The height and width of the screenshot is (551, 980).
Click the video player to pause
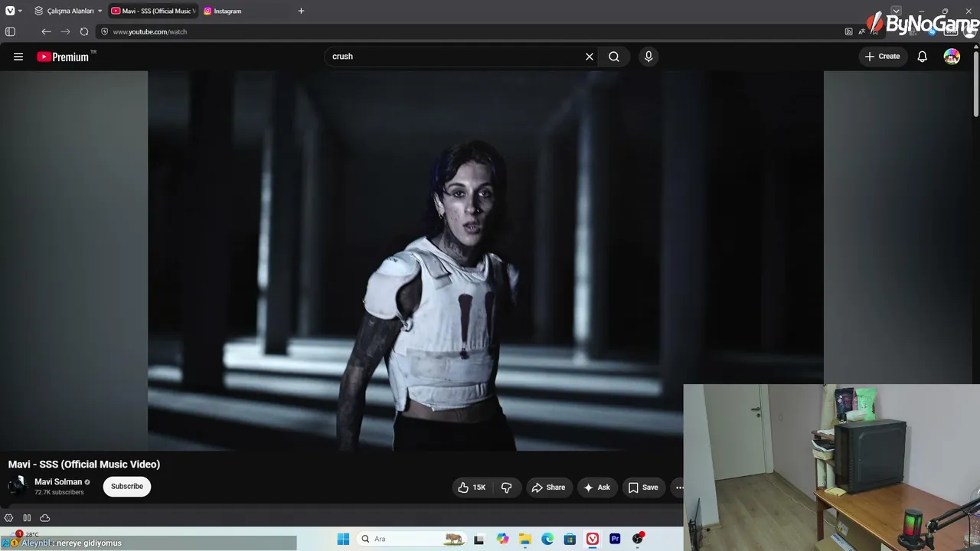point(485,261)
